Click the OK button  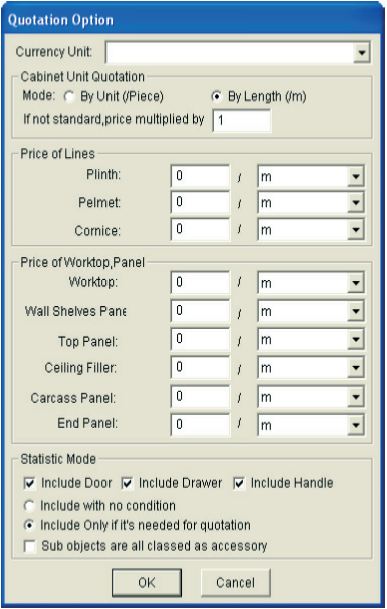click(147, 583)
